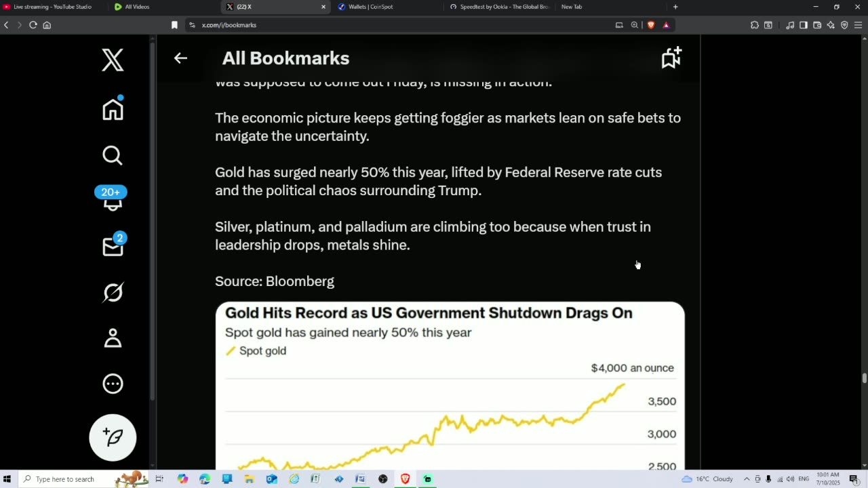868x488 pixels.
Task: Open Profile person icon
Action: point(113,338)
